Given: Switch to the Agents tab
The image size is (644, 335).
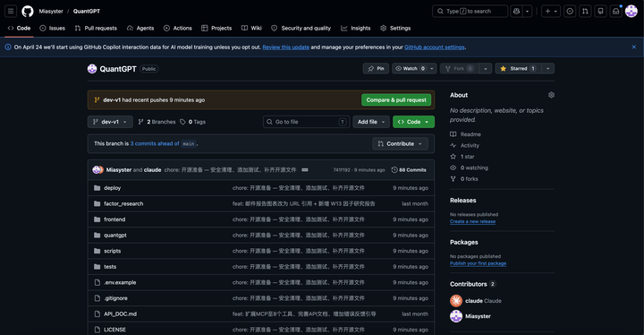Looking at the screenshot, I should point(140,28).
